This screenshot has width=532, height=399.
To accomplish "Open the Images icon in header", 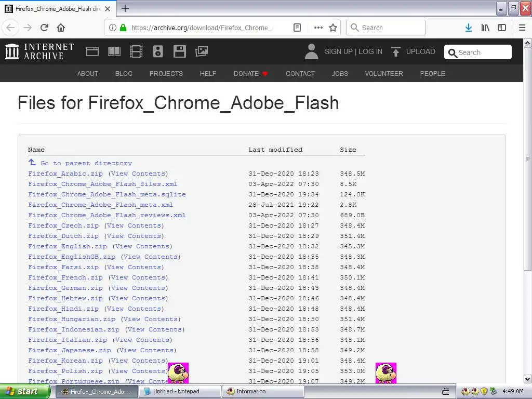I will pyautogui.click(x=202, y=51).
